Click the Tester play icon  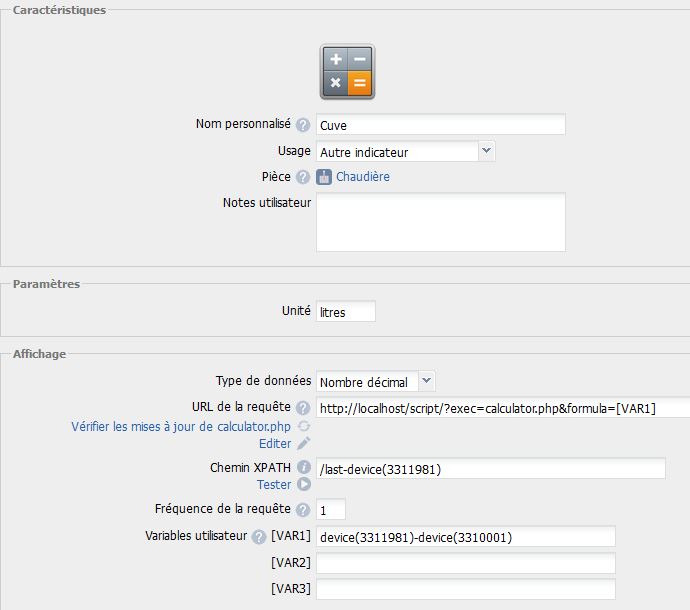click(304, 484)
